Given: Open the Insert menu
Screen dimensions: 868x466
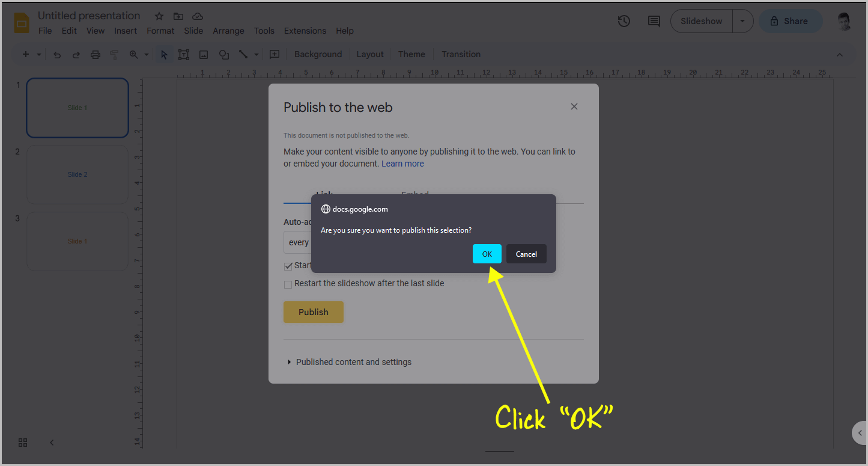Looking at the screenshot, I should point(126,31).
